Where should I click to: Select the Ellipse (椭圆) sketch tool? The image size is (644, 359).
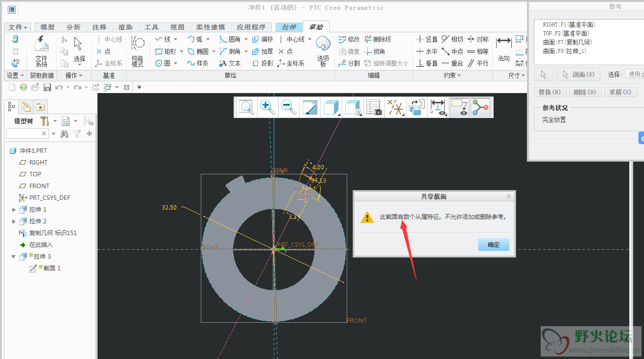coord(198,51)
